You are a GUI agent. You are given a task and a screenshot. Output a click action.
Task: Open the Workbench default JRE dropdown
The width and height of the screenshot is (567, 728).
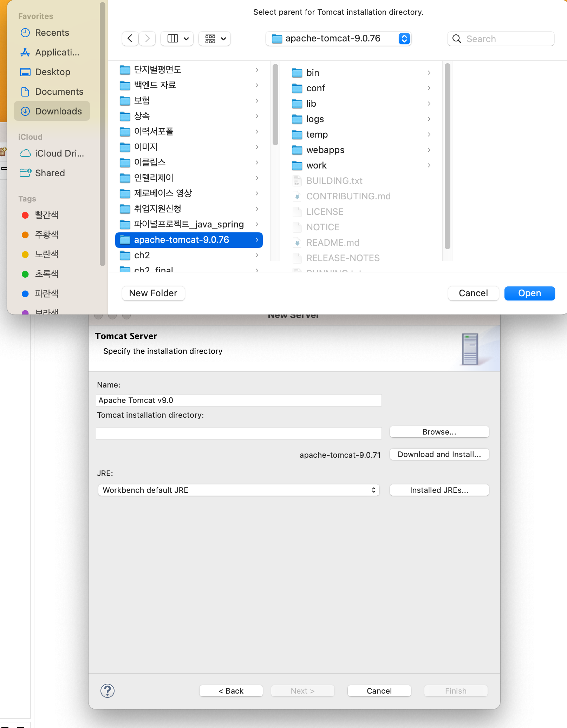pos(239,490)
